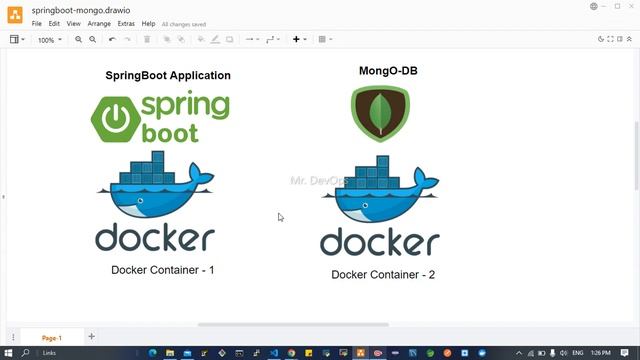Select the 'Docker Container - 1' label
The width and height of the screenshot is (640, 360).
(x=162, y=270)
